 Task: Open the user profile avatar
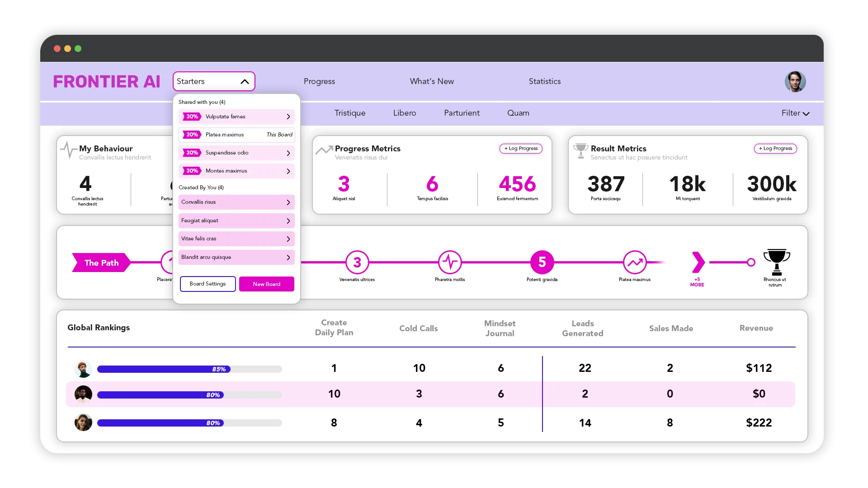coord(795,82)
